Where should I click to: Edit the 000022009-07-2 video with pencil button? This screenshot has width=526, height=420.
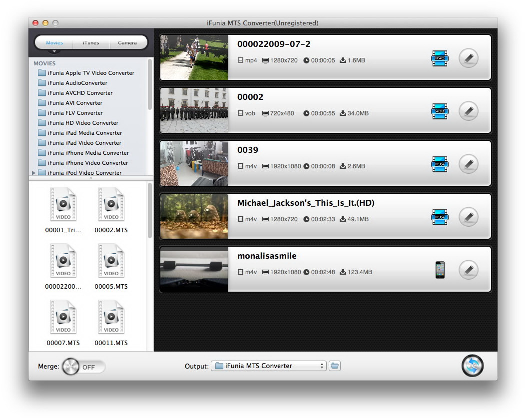click(x=469, y=58)
